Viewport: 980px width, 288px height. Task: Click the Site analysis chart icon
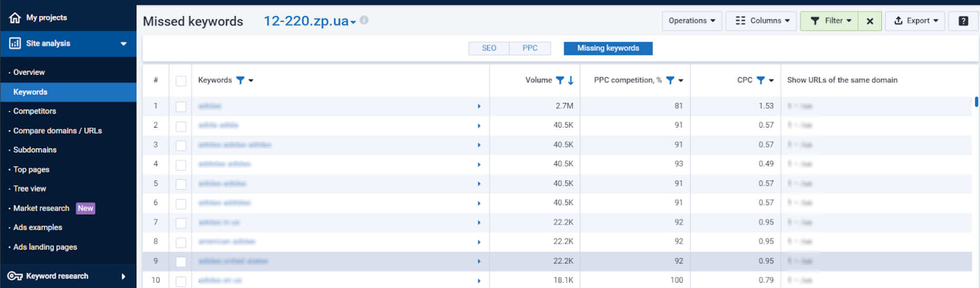pos(15,43)
